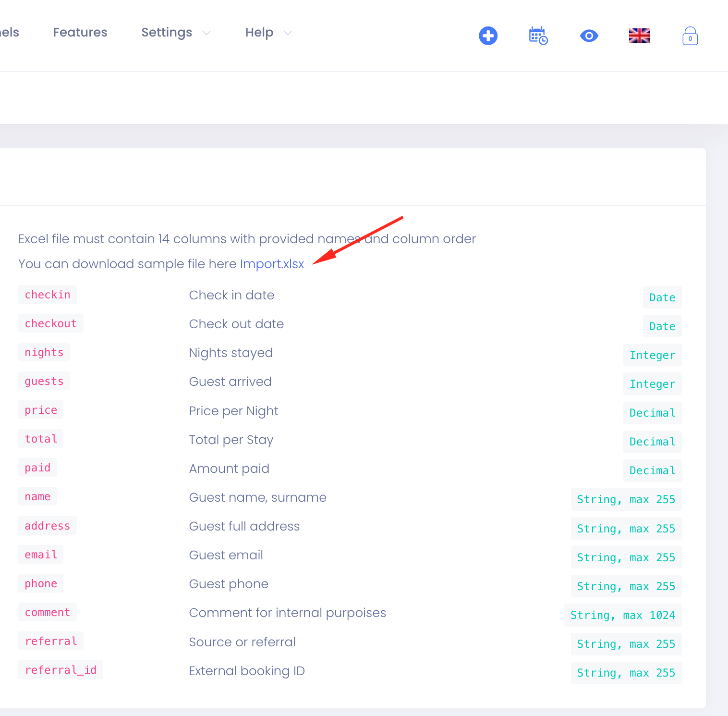
Task: Open the calendar clock icon
Action: point(538,36)
